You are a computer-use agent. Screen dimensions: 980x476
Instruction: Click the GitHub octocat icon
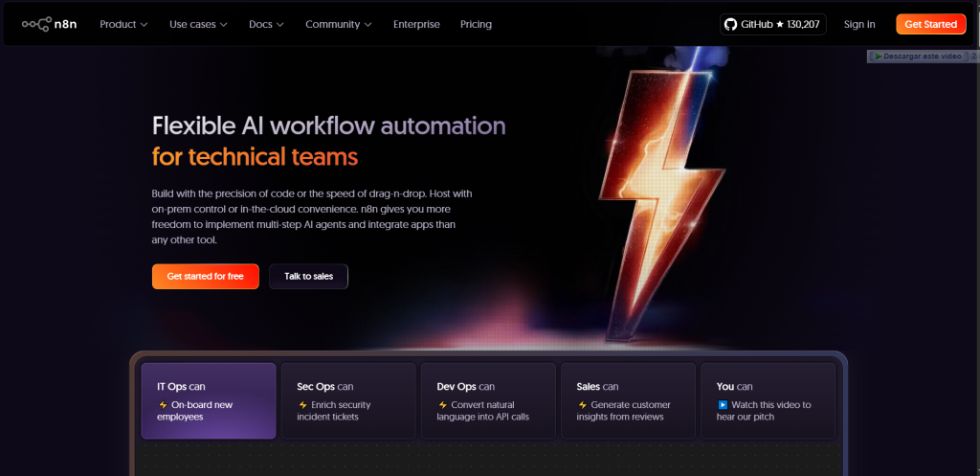coord(730,24)
